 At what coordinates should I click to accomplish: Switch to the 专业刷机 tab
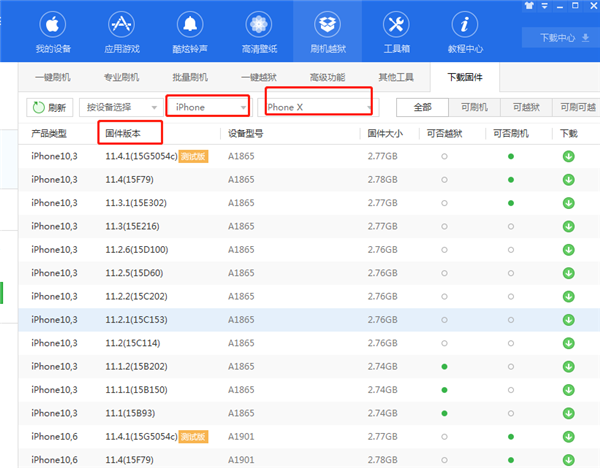[121, 77]
